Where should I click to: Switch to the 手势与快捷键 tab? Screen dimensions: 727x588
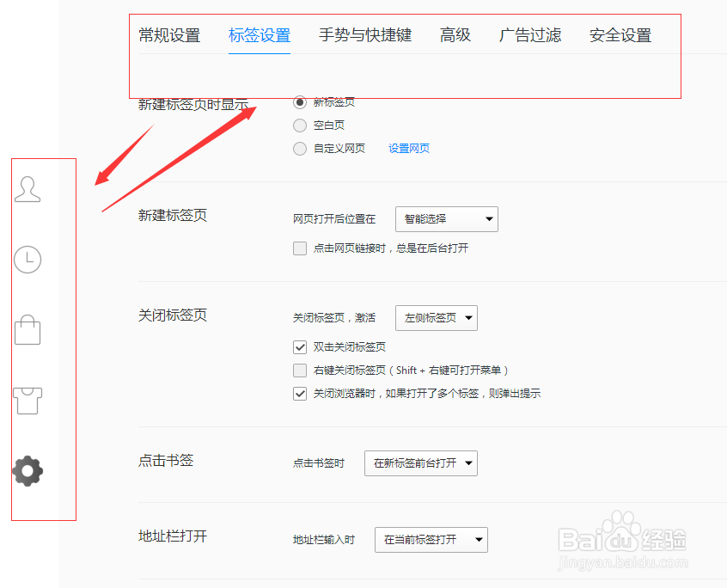click(366, 35)
